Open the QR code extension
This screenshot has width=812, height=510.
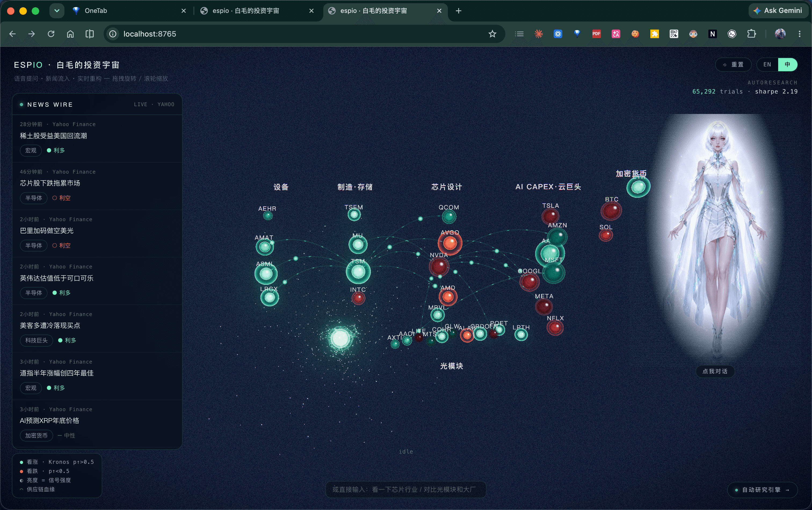point(674,34)
